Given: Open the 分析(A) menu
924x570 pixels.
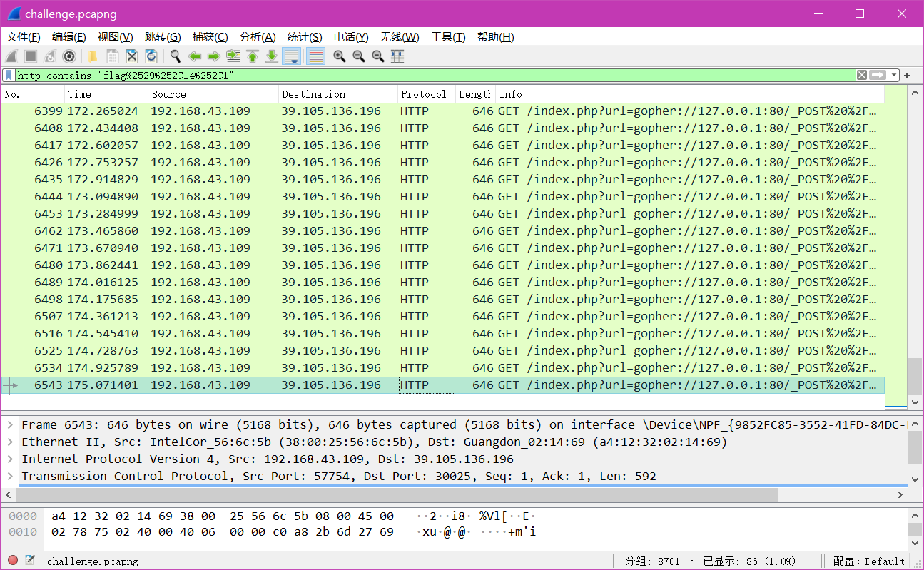Looking at the screenshot, I should point(258,37).
